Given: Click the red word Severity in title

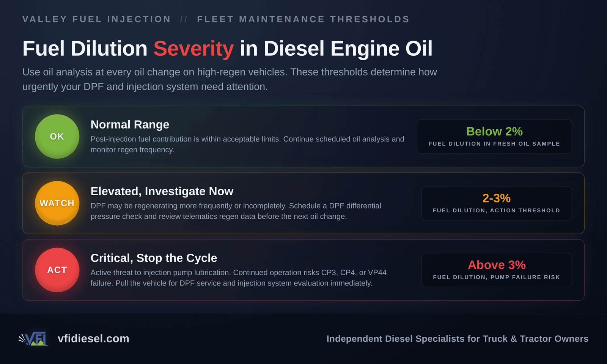Looking at the screenshot, I should (193, 49).
